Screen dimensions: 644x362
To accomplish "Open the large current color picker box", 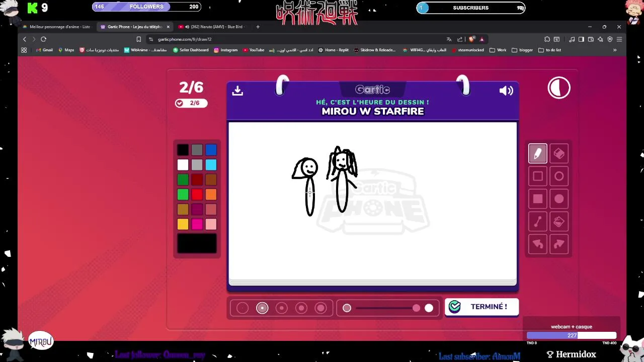I will (197, 243).
